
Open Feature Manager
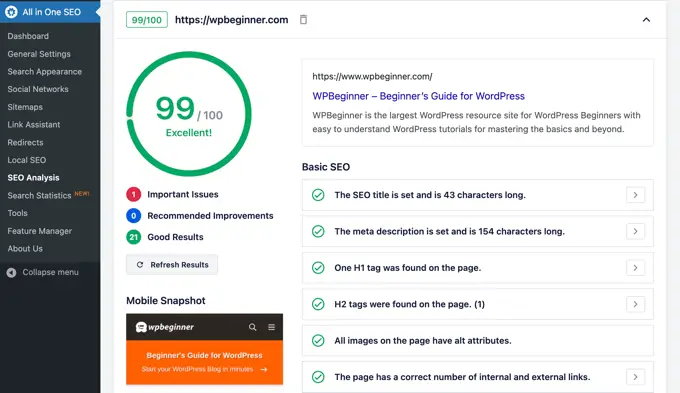[39, 231]
